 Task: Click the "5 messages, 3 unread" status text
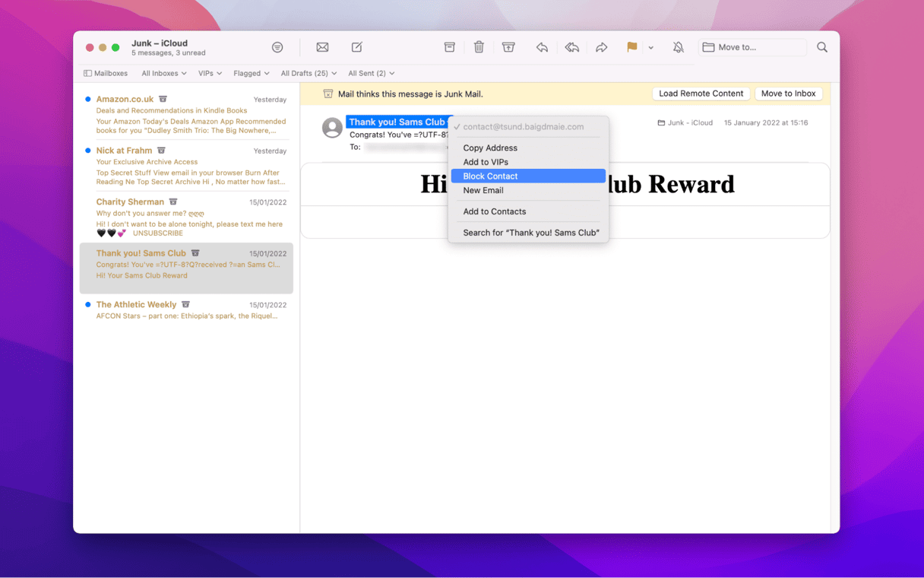pyautogui.click(x=169, y=53)
